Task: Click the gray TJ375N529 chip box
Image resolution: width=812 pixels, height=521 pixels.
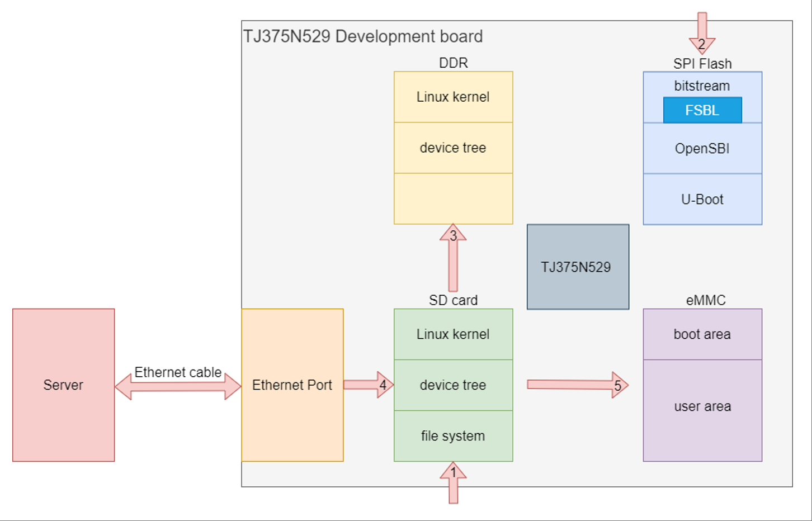Action: [577, 267]
